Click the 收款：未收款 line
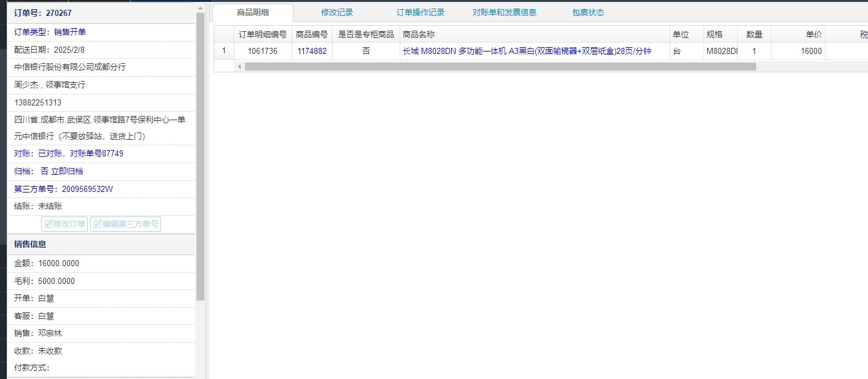Image resolution: width=868 pixels, height=379 pixels. 38,351
